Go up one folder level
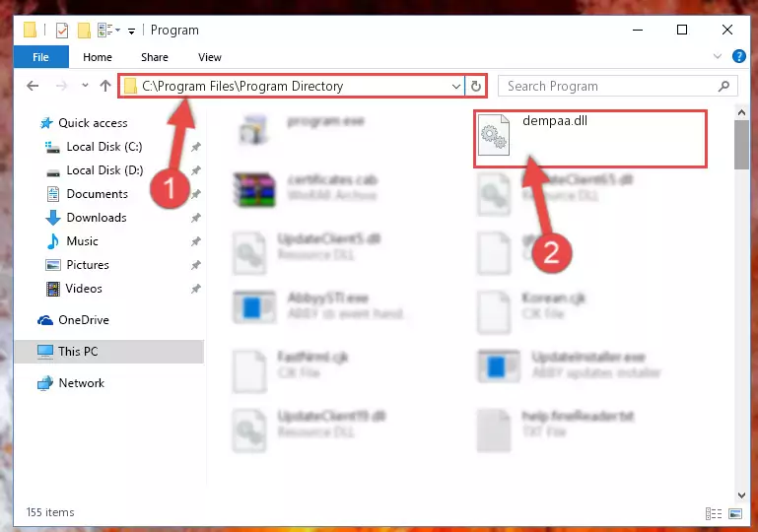Viewport: 758px width, 532px height. [x=105, y=86]
